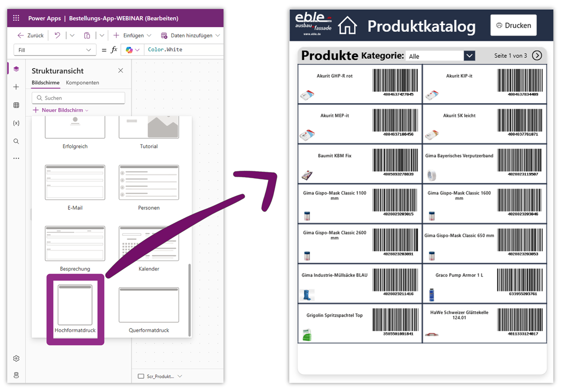
Task: Click the Grigolin Spritzspachtel Top product image
Action: tap(307, 335)
